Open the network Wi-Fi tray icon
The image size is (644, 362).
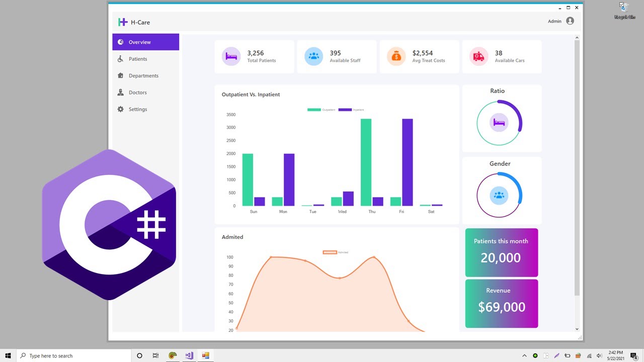589,356
